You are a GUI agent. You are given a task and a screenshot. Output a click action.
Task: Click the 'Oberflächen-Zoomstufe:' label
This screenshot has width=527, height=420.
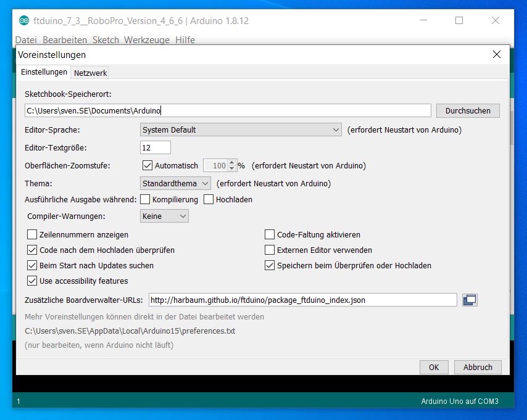coord(67,166)
